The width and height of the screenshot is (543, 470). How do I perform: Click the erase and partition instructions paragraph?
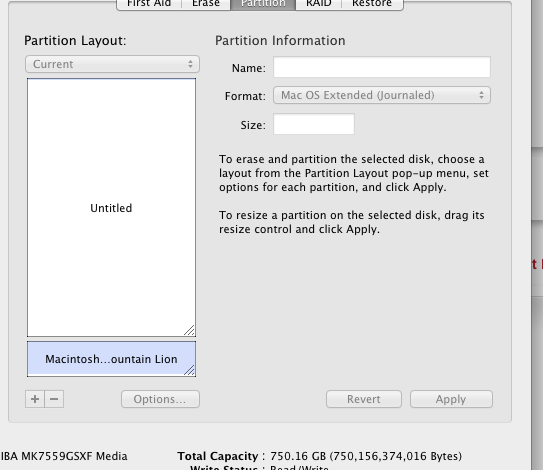coord(354,173)
